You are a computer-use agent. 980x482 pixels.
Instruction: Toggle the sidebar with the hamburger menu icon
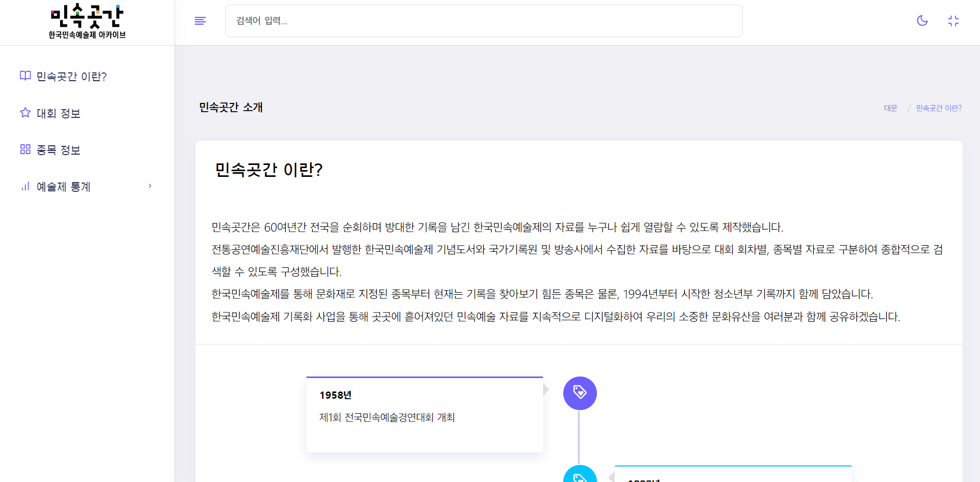click(200, 21)
